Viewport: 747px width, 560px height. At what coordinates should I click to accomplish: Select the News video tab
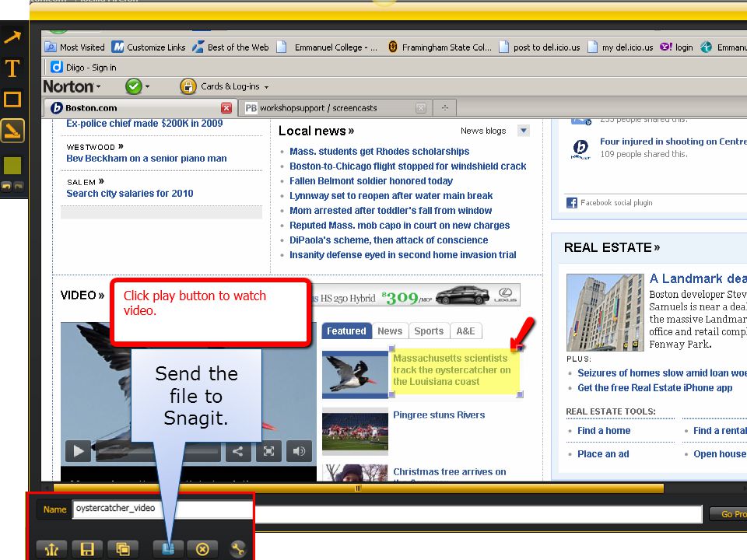coord(390,331)
